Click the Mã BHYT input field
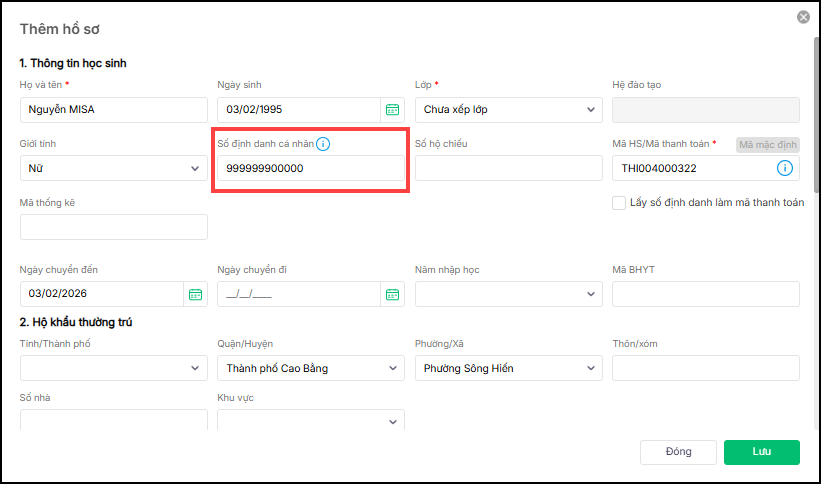 point(705,294)
